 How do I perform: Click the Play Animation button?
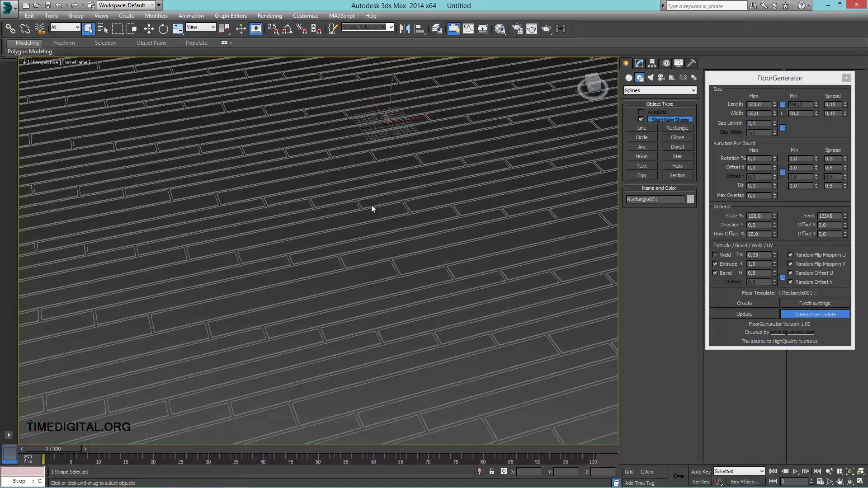tap(795, 471)
